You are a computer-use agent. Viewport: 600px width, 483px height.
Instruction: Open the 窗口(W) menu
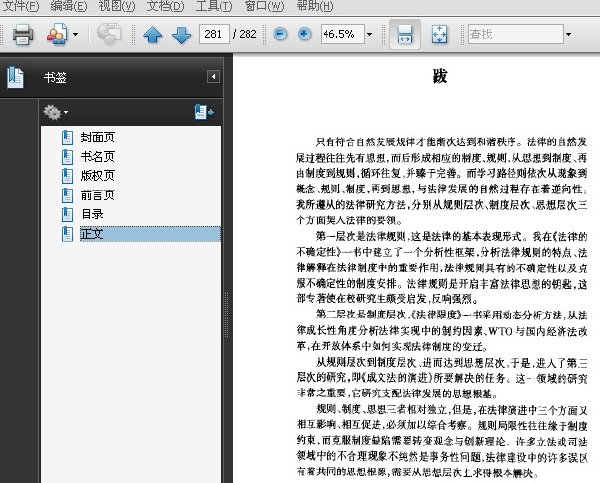(x=264, y=6)
